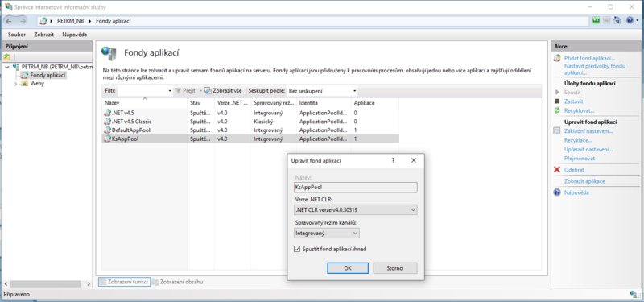The image size is (644, 302).
Task: Click Klasický cell in the list
Action: tap(264, 122)
